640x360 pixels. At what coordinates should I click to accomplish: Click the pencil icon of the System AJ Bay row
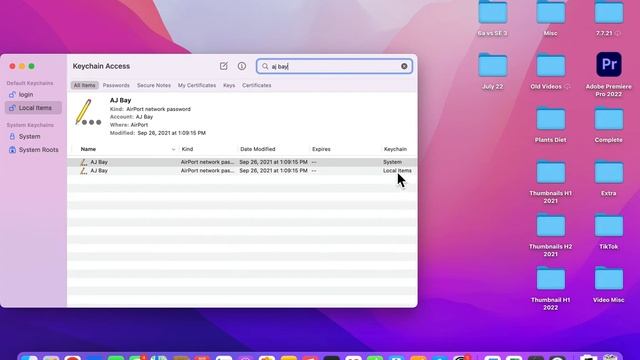click(x=84, y=162)
